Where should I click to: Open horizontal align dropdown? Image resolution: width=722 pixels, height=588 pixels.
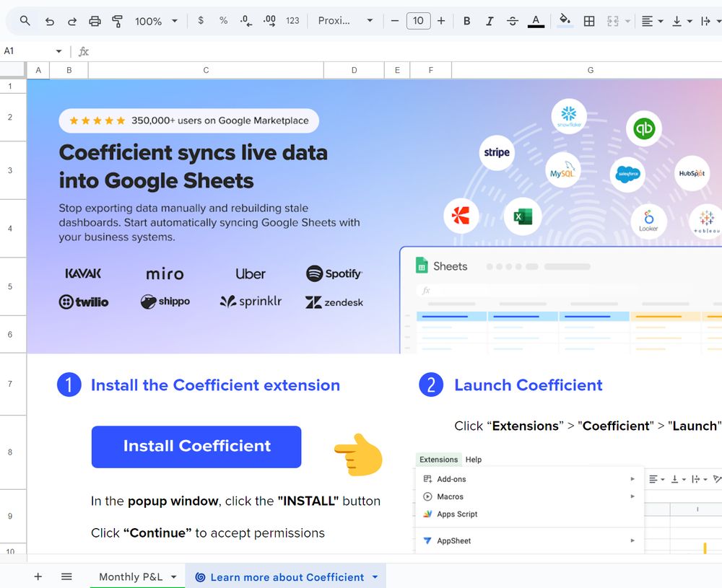(x=652, y=21)
